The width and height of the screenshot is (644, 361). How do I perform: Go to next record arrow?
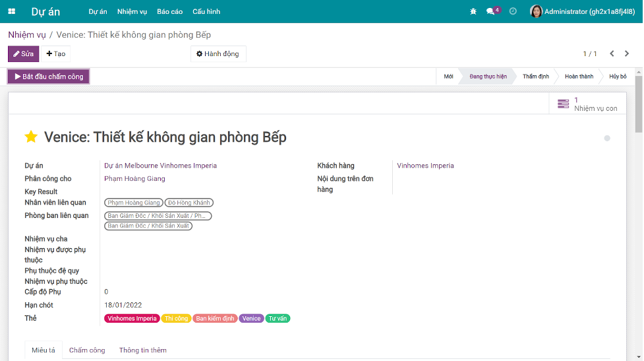pos(627,53)
